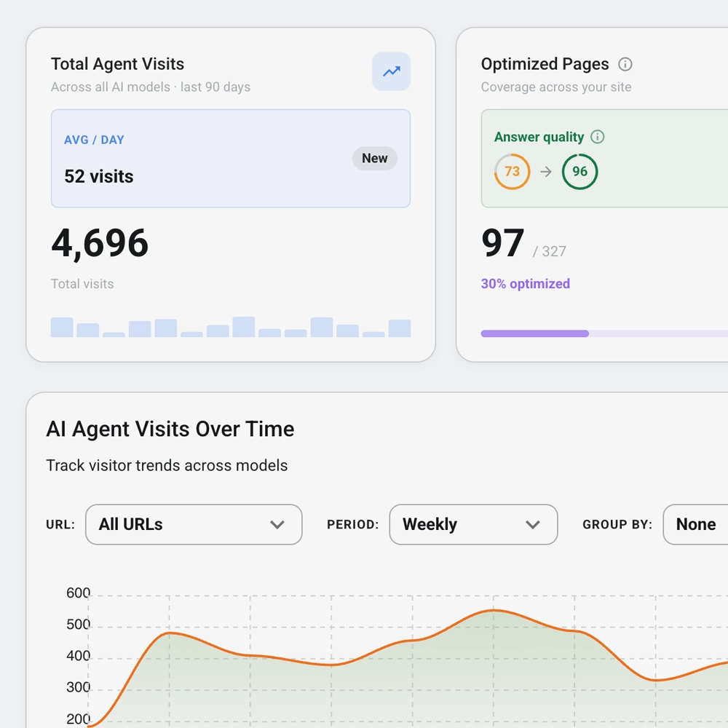
Task: Click the New badge in Avg/Day box
Action: tap(375, 158)
